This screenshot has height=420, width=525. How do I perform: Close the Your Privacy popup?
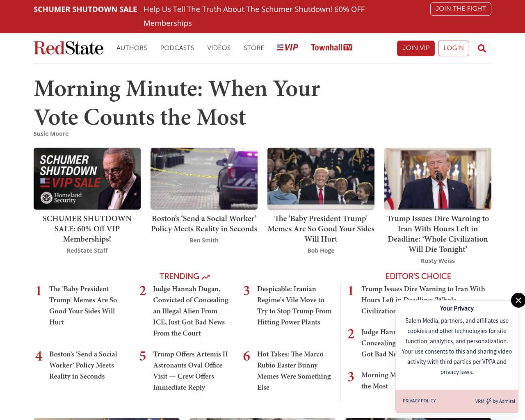pyautogui.click(x=518, y=300)
